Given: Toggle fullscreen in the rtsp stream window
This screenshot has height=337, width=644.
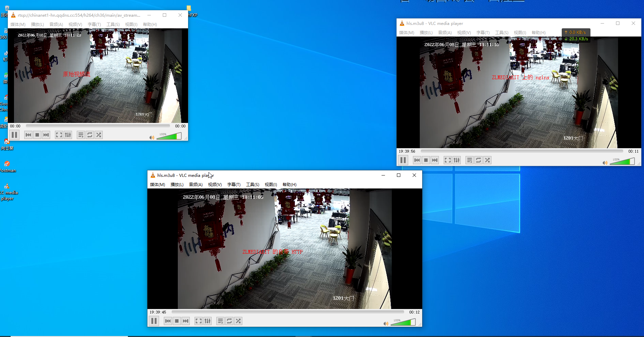Looking at the screenshot, I should 59,135.
